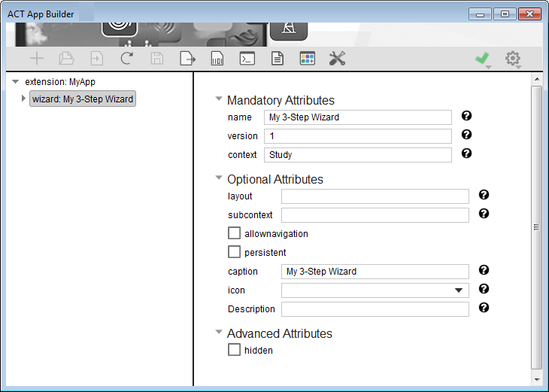
Task: Tick the hidden checkbox
Action: point(234,350)
